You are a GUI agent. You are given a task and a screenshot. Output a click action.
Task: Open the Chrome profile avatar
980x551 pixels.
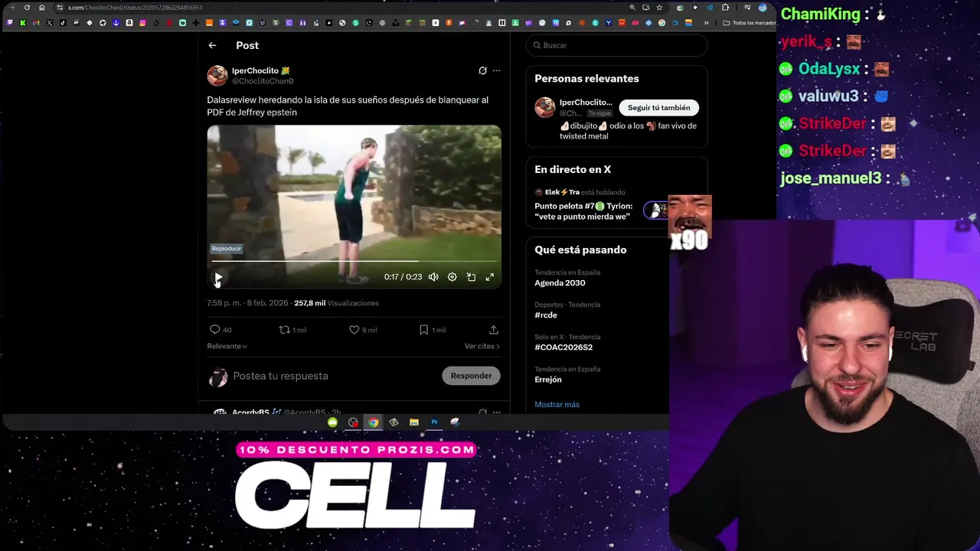(x=763, y=8)
